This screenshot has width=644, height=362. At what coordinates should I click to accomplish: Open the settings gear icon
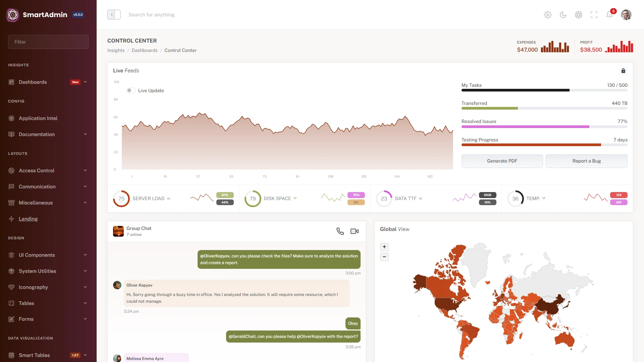(x=548, y=15)
